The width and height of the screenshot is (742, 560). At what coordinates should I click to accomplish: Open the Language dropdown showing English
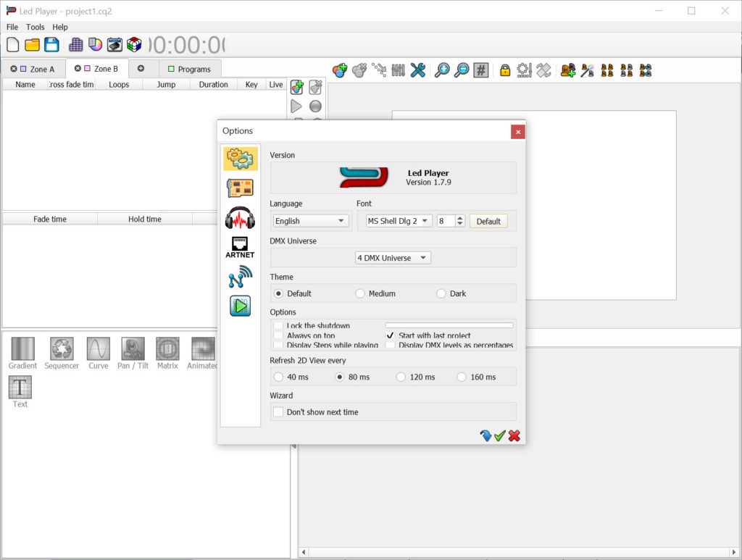pyautogui.click(x=311, y=221)
